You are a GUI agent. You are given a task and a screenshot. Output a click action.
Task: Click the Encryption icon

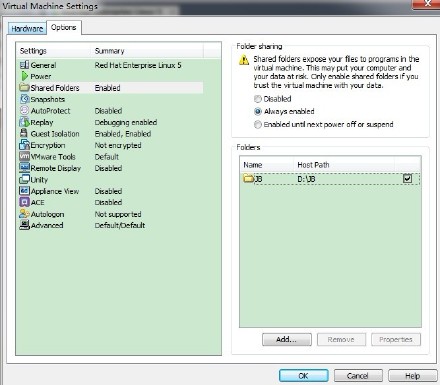pos(24,145)
